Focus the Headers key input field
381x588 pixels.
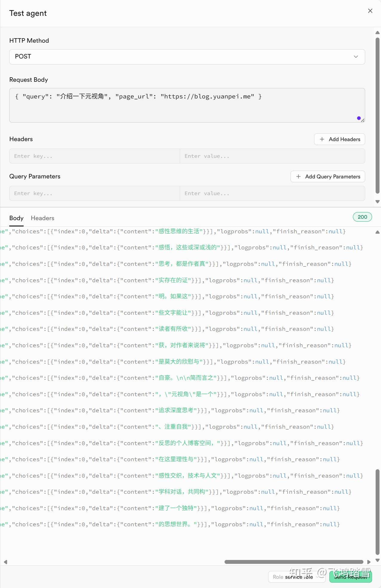click(x=94, y=156)
